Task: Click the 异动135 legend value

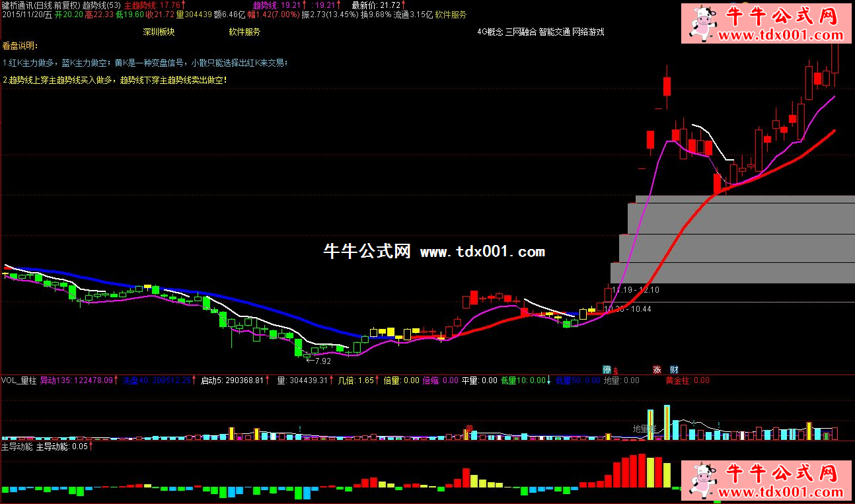Action: tap(77, 380)
